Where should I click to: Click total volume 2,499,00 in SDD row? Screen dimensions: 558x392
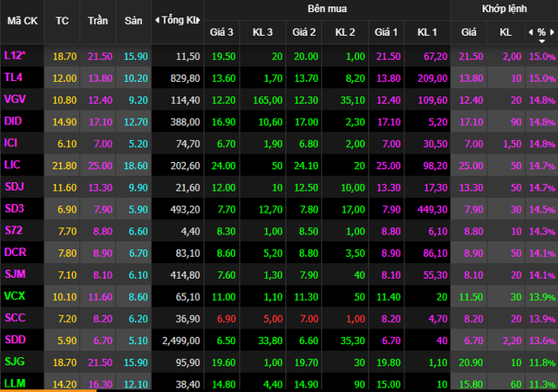[x=181, y=341]
